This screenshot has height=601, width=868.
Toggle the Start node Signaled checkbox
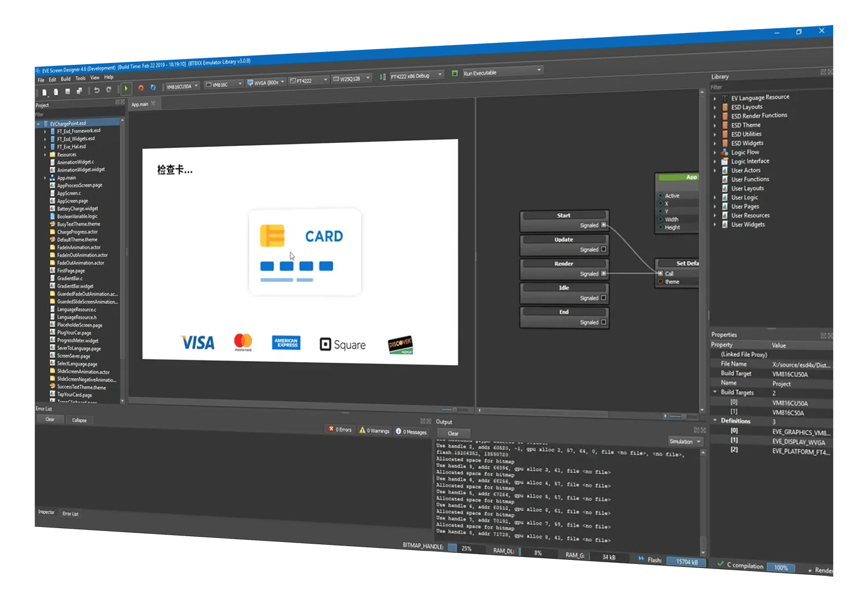604,225
